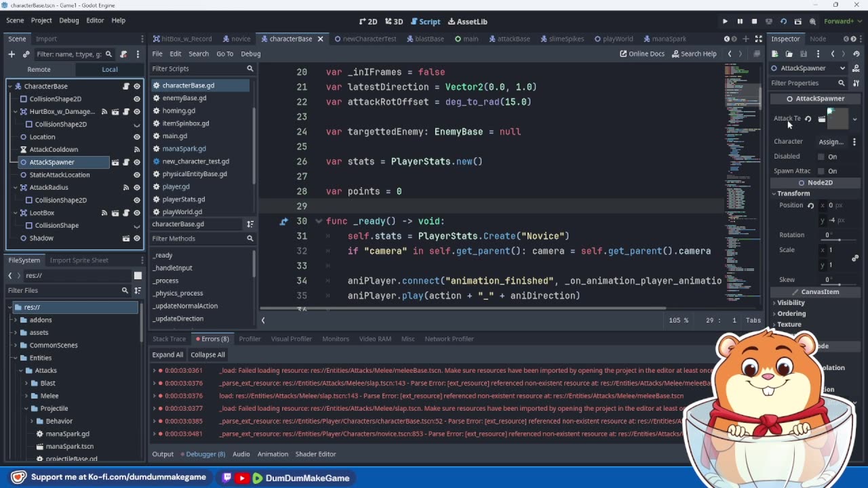Load a resource from disk in the Inspector

pos(789,54)
